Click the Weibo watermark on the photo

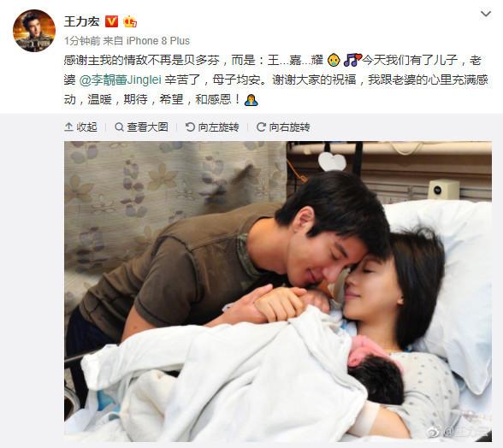(459, 432)
